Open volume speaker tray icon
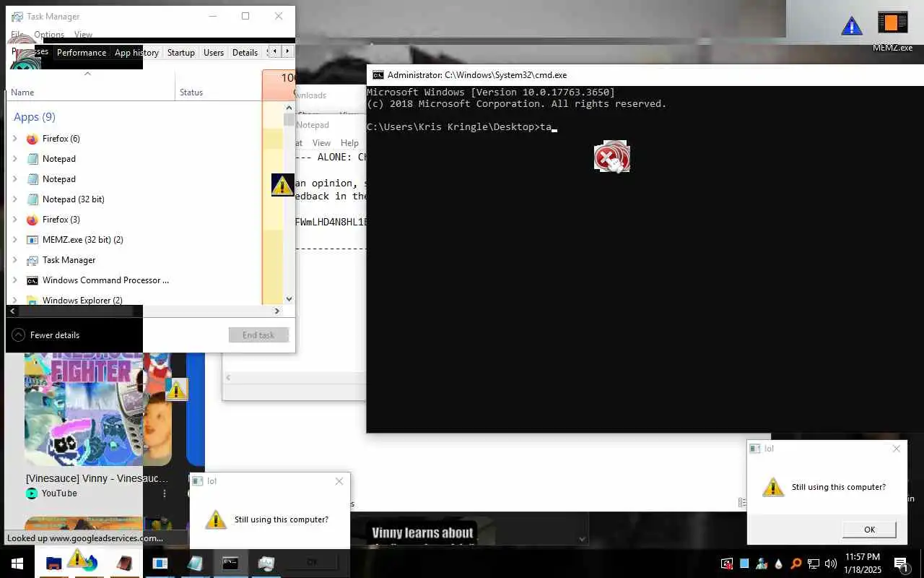The height and width of the screenshot is (578, 924). tap(831, 564)
